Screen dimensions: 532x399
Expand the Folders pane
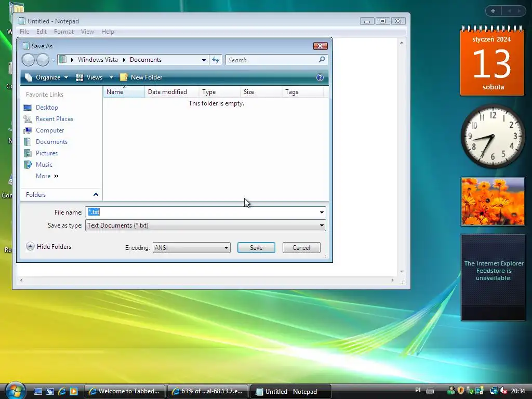[61, 195]
